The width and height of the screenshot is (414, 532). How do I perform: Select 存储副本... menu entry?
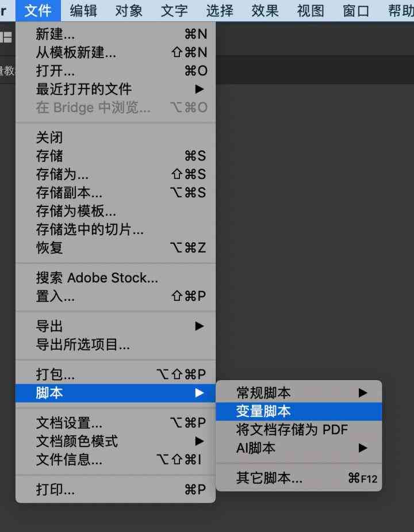click(x=116, y=192)
